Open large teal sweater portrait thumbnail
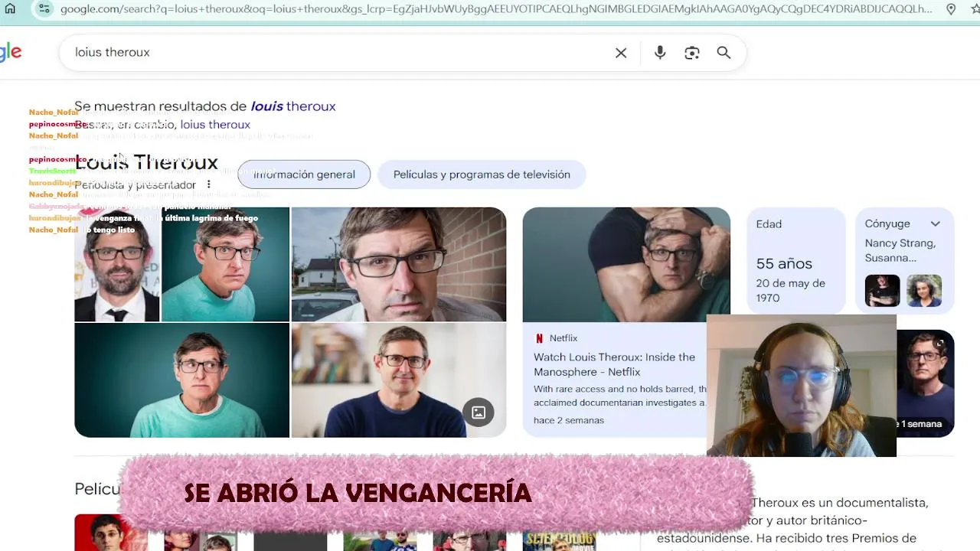 point(182,380)
